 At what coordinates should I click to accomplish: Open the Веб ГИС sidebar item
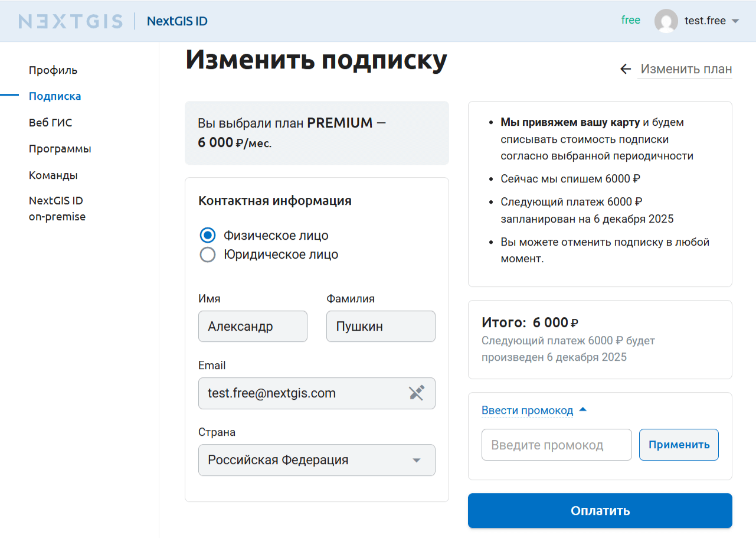[50, 123]
